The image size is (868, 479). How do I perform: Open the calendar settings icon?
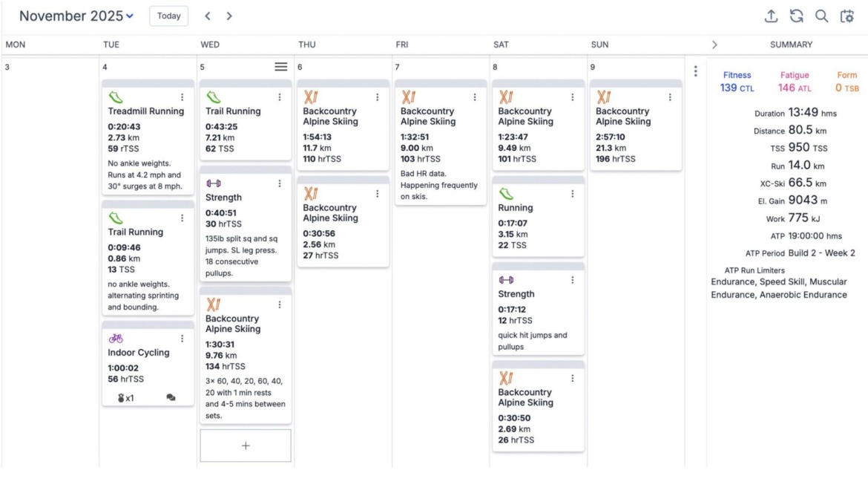pyautogui.click(x=847, y=16)
